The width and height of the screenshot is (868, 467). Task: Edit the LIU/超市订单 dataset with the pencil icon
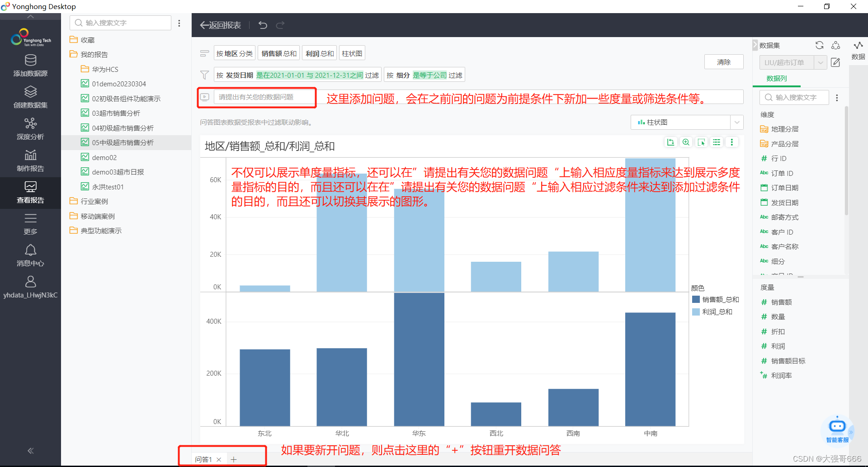tap(835, 62)
